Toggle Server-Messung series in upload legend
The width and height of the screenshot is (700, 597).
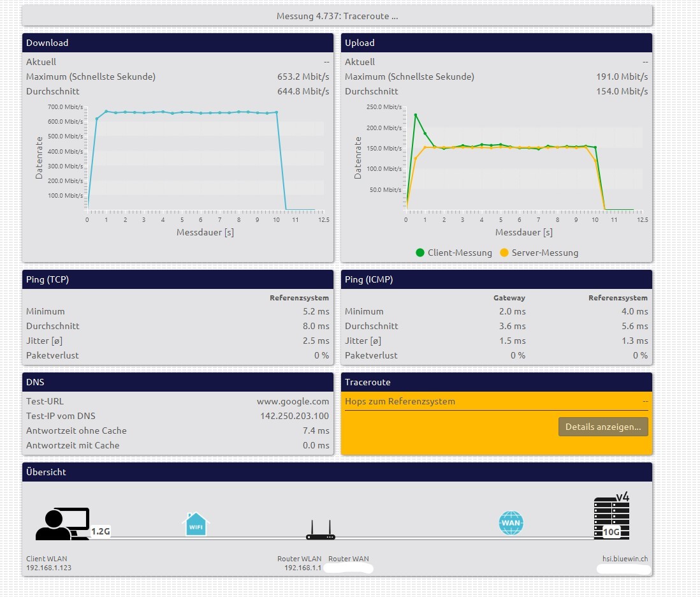[x=539, y=253]
